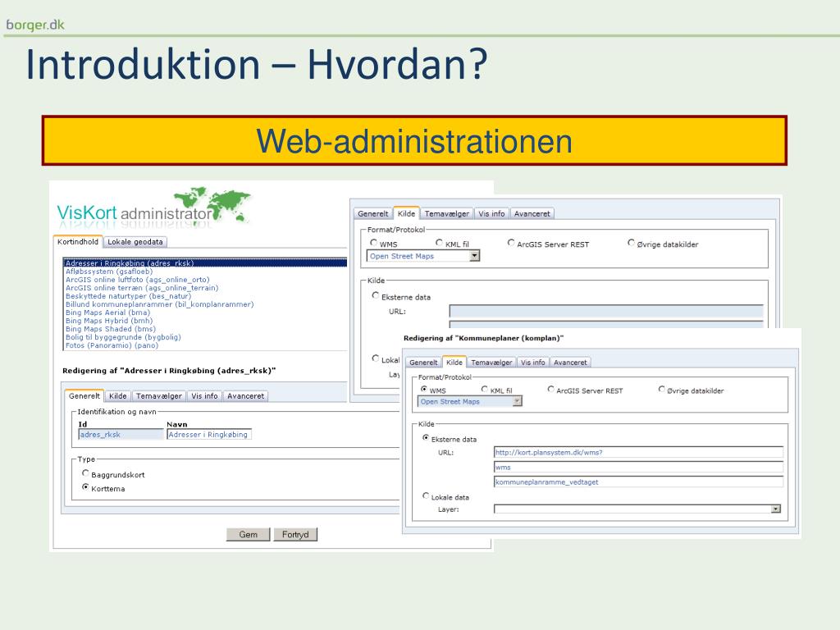Select Lokale data option in Kommuneplaner editor
This screenshot has width=840, height=630.
tap(426, 496)
